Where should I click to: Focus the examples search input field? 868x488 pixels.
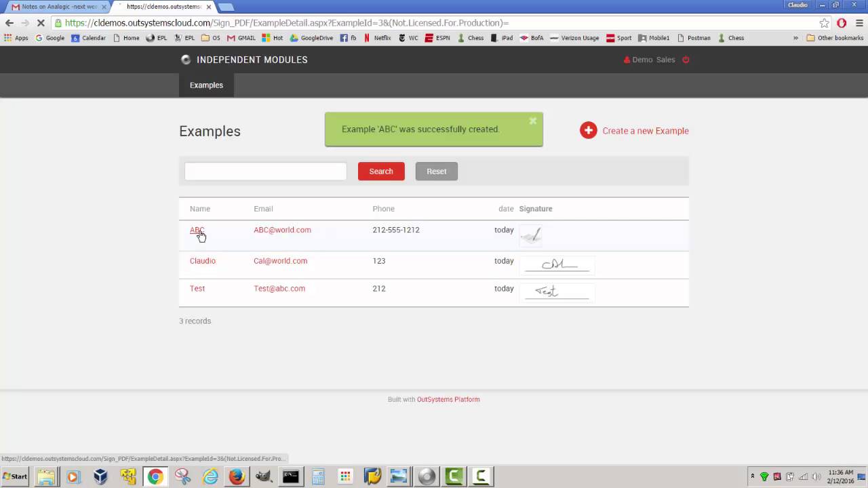point(266,171)
